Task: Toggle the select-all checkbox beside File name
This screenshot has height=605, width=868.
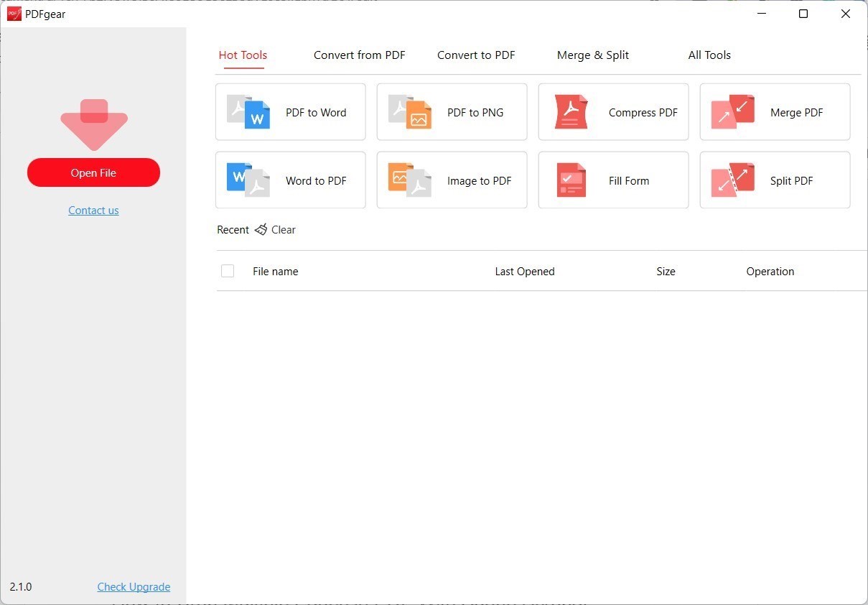Action: pyautogui.click(x=228, y=271)
